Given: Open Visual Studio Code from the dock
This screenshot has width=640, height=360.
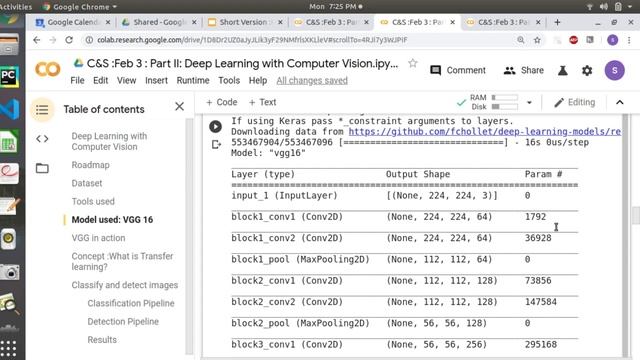Looking at the screenshot, I should (9, 109).
